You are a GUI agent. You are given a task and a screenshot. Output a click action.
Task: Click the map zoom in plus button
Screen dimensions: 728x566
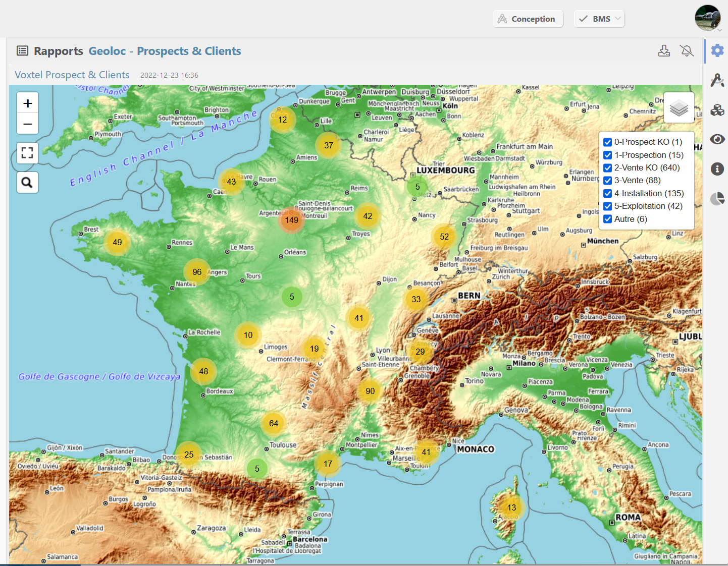[x=28, y=103]
